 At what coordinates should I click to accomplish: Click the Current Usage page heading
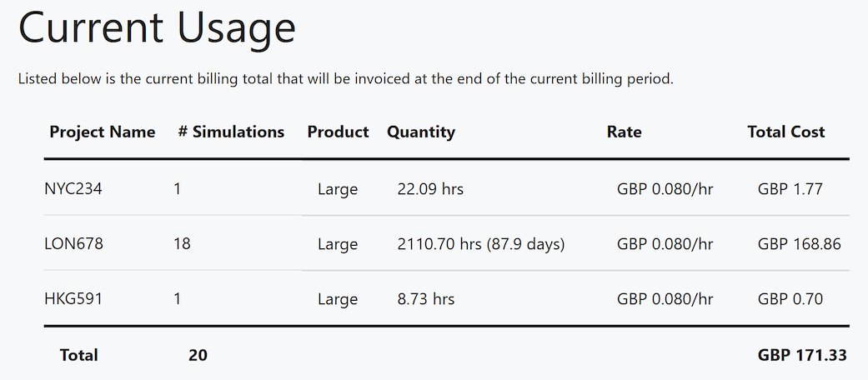[x=157, y=28]
